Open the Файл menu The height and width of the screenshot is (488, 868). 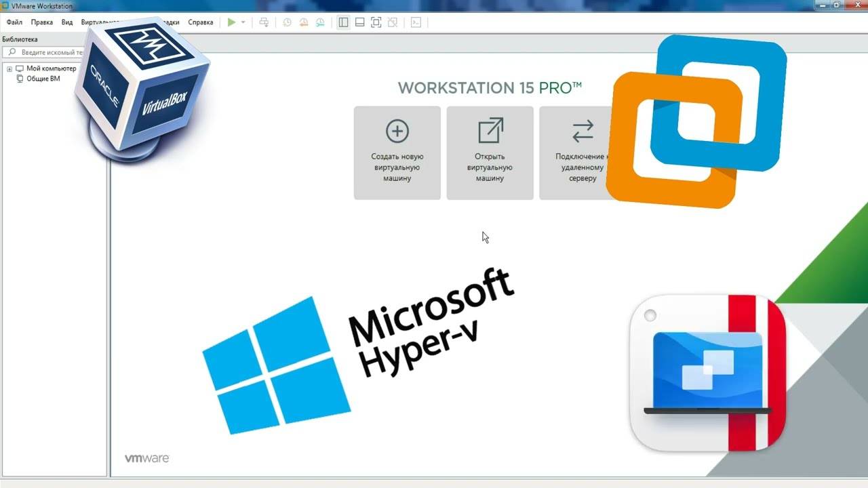point(14,22)
